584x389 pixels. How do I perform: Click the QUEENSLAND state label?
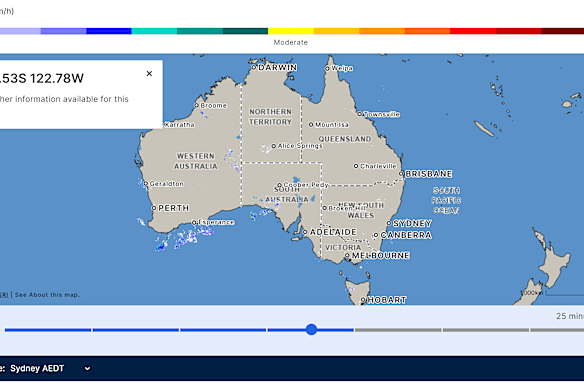(345, 139)
